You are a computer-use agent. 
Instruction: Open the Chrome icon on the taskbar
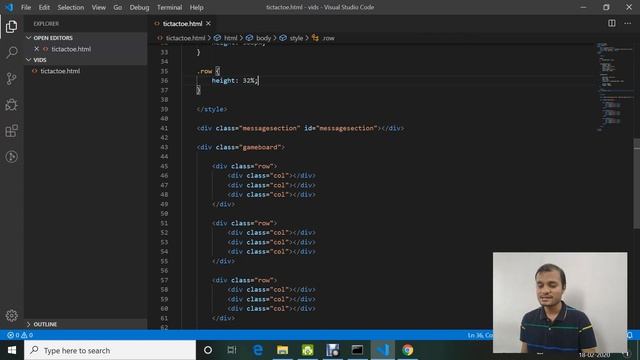tap(407, 350)
